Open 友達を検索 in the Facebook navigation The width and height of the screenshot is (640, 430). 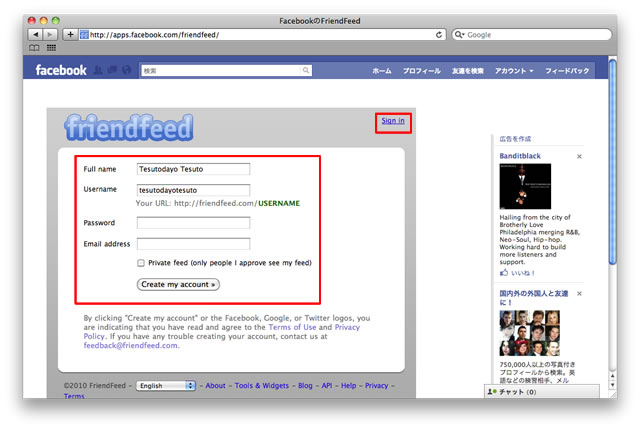[468, 71]
